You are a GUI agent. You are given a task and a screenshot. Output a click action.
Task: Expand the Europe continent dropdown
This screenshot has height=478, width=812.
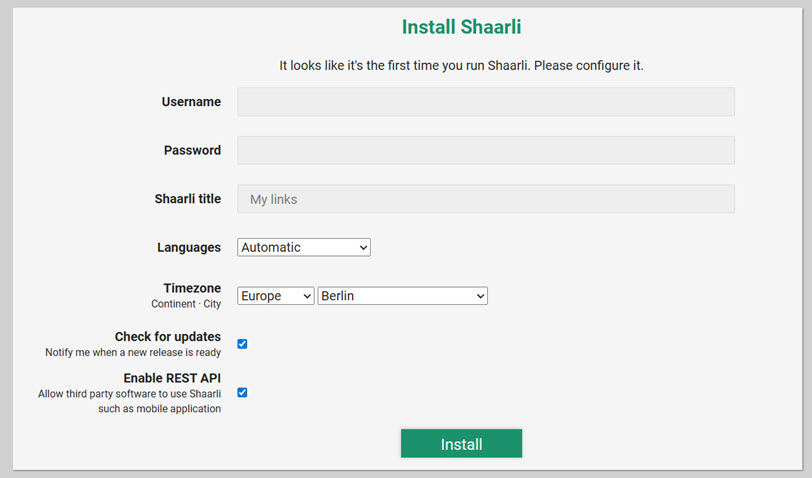click(276, 296)
